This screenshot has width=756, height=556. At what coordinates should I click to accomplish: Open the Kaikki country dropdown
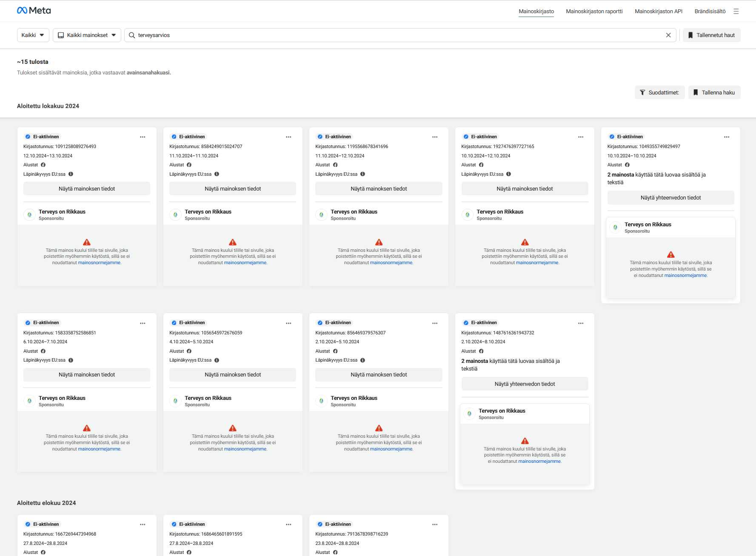tap(33, 35)
